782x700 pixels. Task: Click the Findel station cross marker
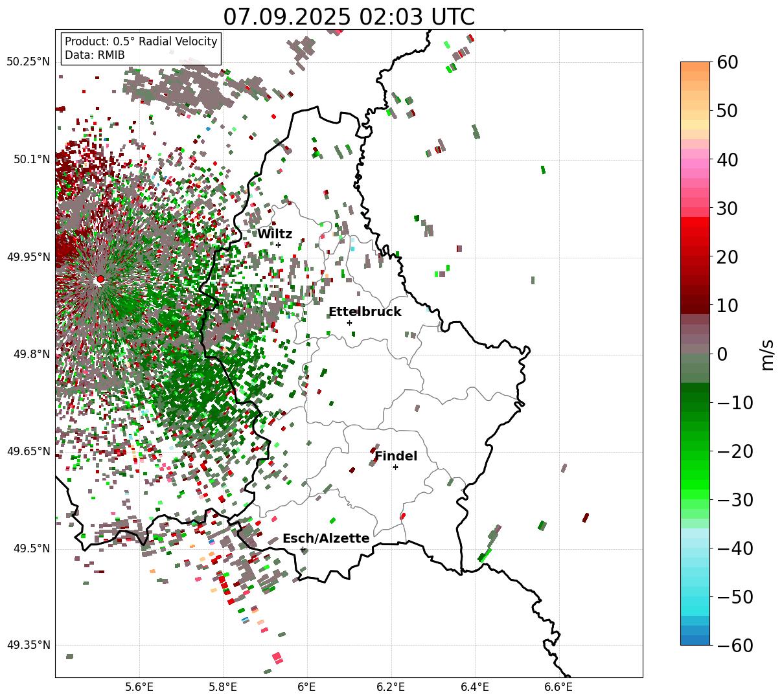395,467
